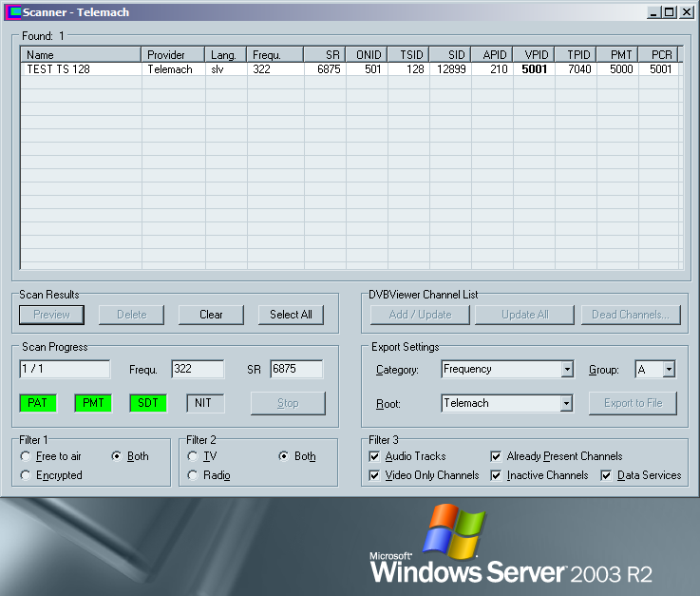Click the TPID column header
Viewport: 700px width, 596px height.
pos(577,55)
